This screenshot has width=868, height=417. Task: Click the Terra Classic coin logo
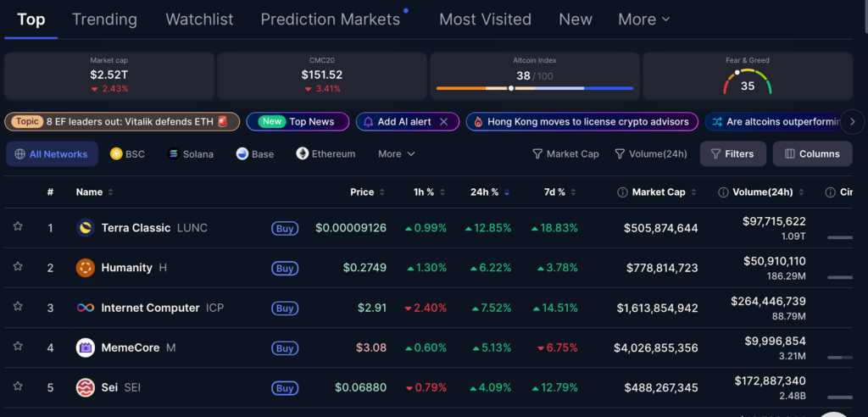coord(86,228)
